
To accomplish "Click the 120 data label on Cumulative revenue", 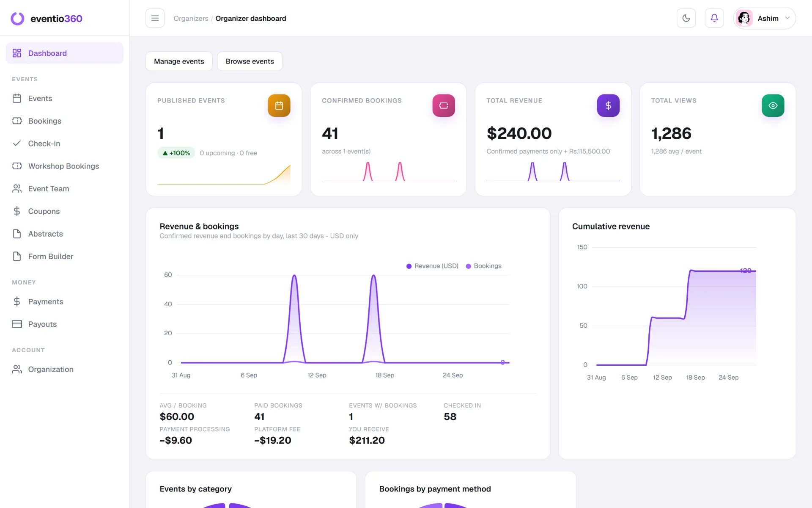I will tap(746, 271).
